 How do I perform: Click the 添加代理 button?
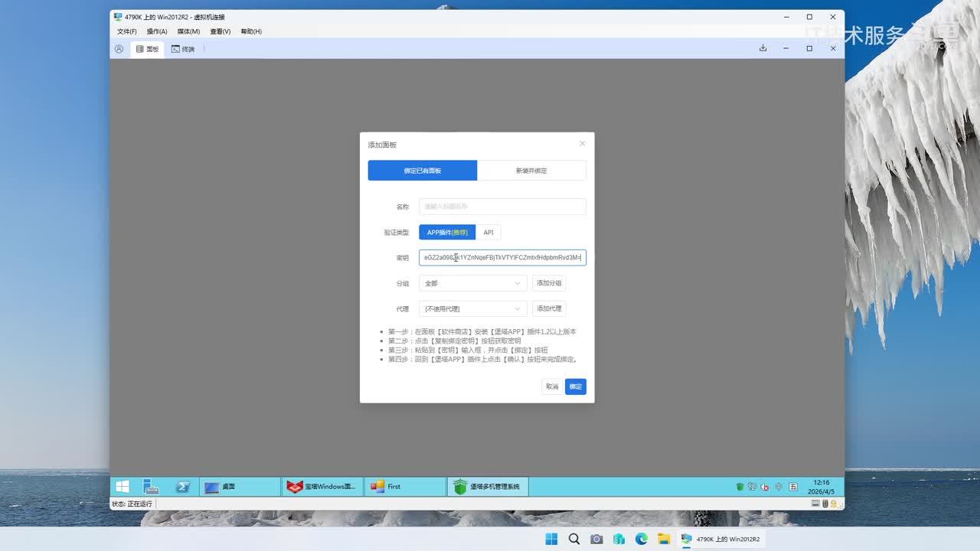tap(549, 308)
